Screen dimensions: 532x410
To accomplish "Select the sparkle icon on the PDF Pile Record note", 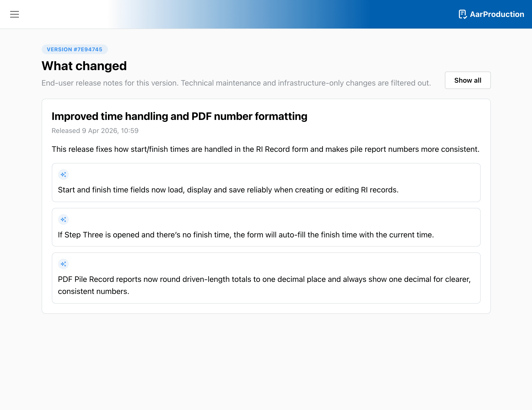I will point(63,264).
